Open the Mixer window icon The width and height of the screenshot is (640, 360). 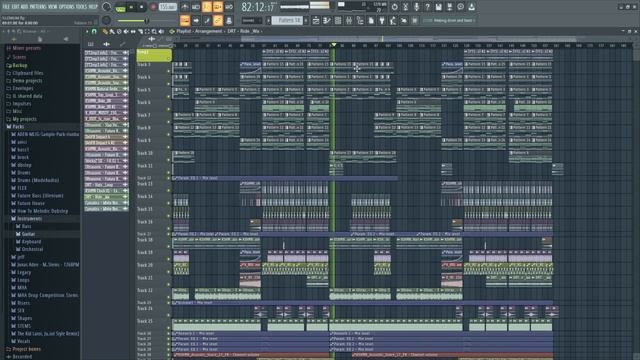(x=349, y=20)
